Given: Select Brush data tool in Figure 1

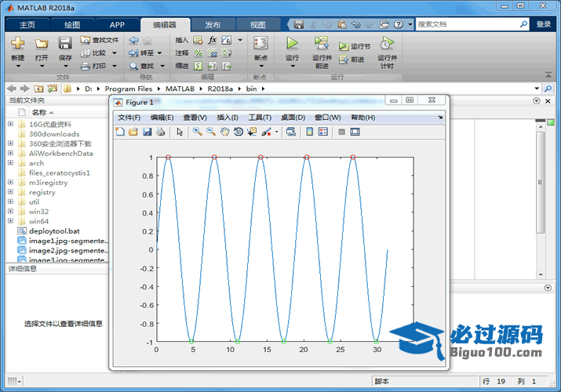Looking at the screenshot, I should click(266, 132).
